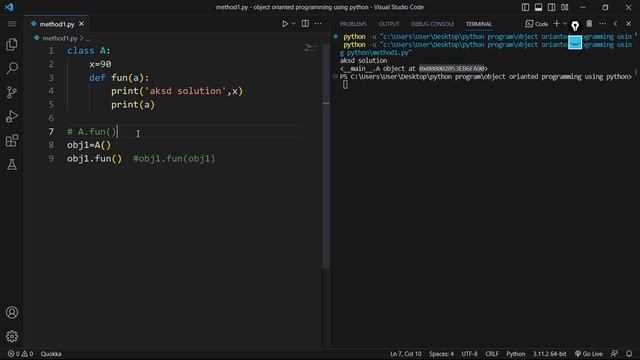Click the minimap preview at editor top

click(x=311, y=48)
